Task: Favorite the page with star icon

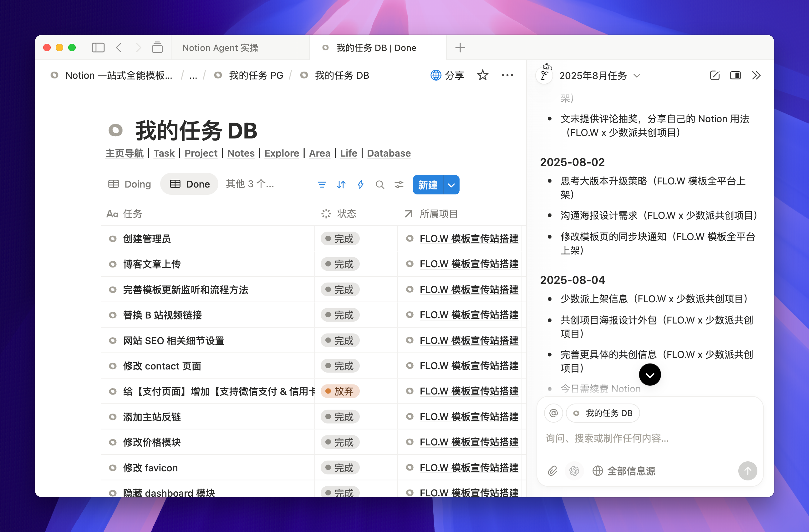Action: pyautogui.click(x=482, y=75)
